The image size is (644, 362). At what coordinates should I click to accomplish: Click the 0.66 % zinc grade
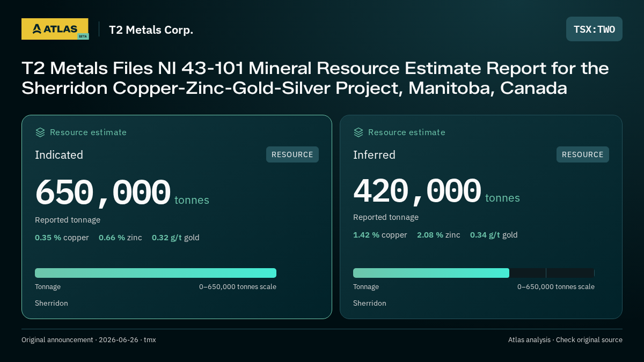[x=120, y=238]
